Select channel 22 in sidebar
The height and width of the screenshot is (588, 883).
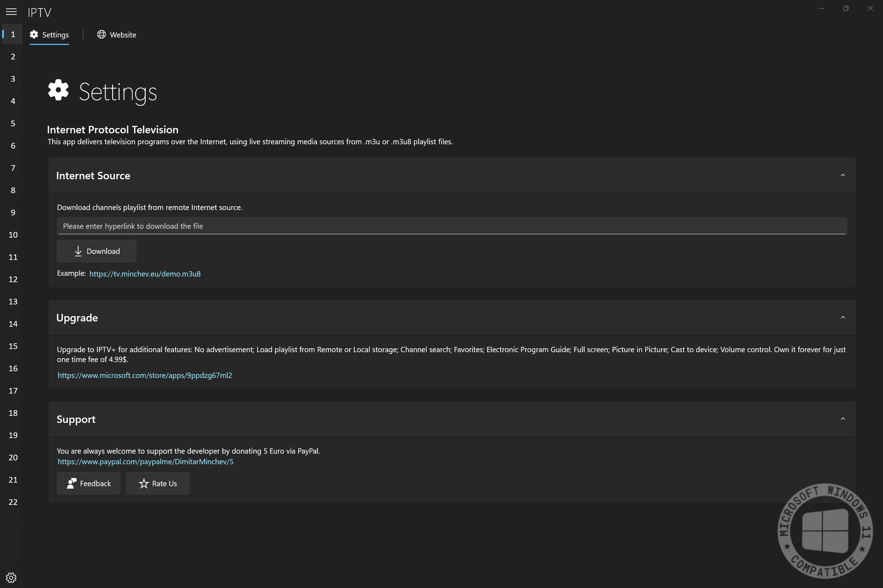point(13,502)
